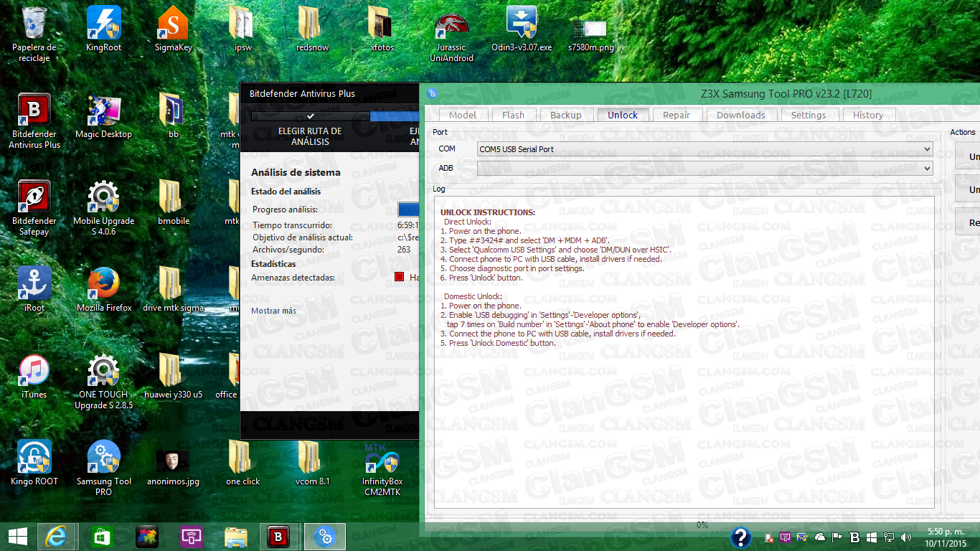
Task: Switch to the Settings tab
Action: coord(809,115)
